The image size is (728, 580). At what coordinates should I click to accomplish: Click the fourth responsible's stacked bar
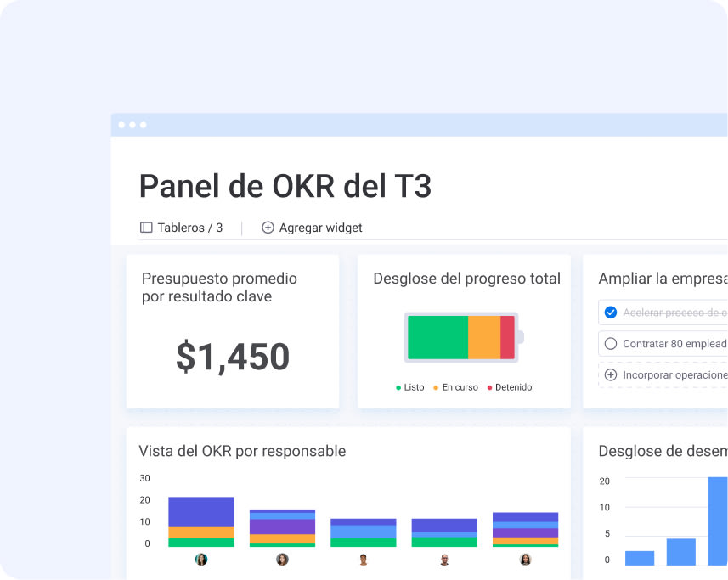coord(444,532)
